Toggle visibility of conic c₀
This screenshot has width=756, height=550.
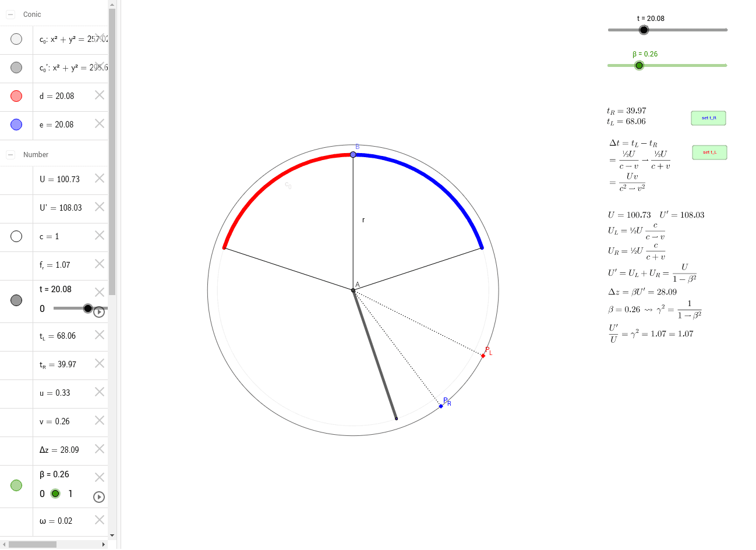pos(16,39)
